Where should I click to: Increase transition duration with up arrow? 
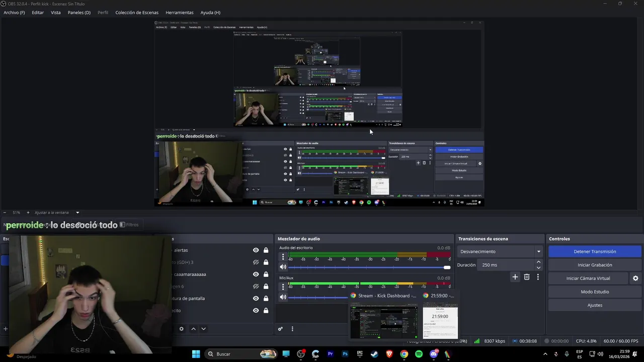pos(539,262)
